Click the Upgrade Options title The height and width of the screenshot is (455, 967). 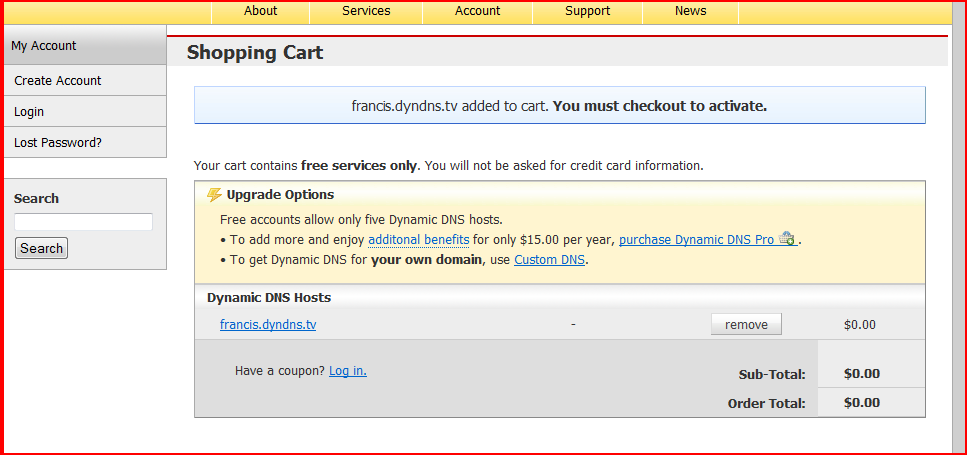(x=280, y=195)
